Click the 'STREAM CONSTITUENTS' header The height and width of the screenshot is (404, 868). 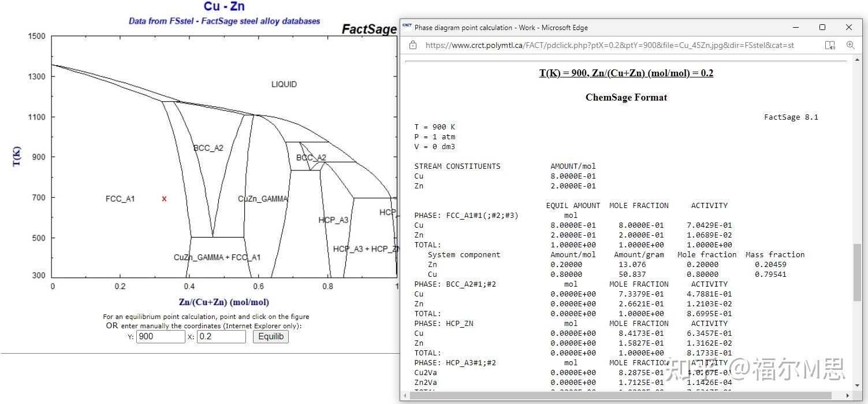[x=457, y=166]
